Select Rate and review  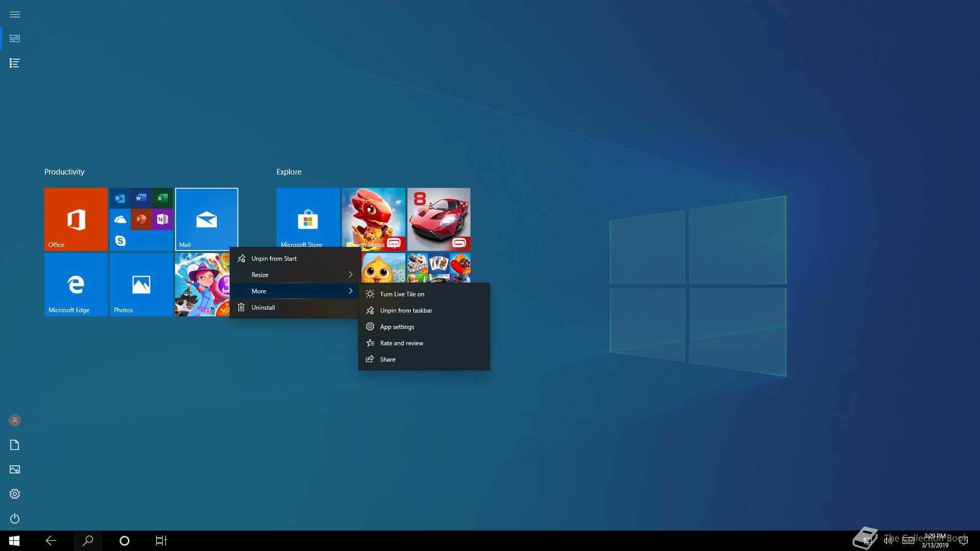(424, 343)
